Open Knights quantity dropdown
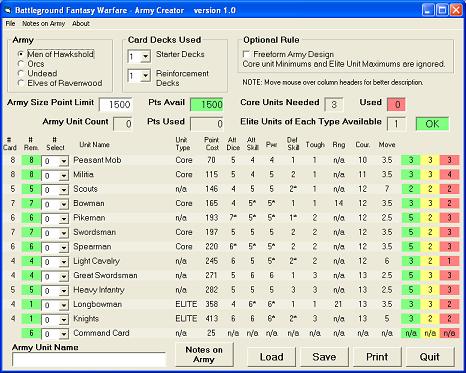466x373 pixels. [x=63, y=320]
